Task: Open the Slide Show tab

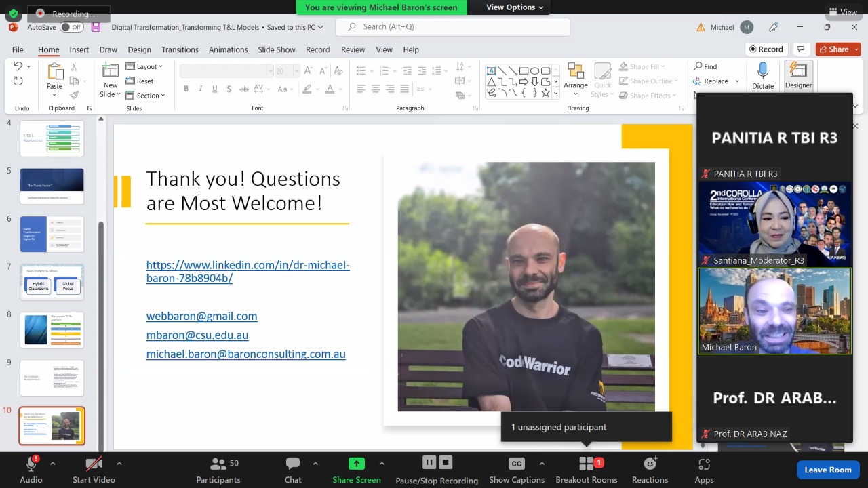Action: pos(276,49)
